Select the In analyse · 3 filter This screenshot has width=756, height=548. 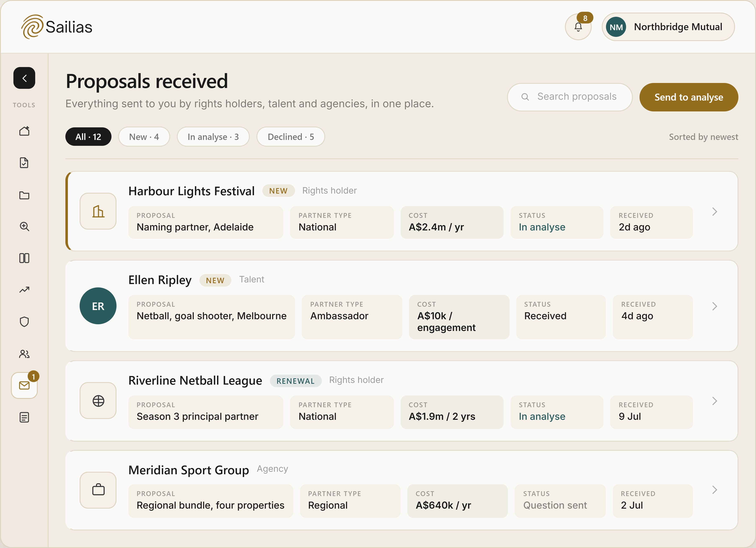213,137
